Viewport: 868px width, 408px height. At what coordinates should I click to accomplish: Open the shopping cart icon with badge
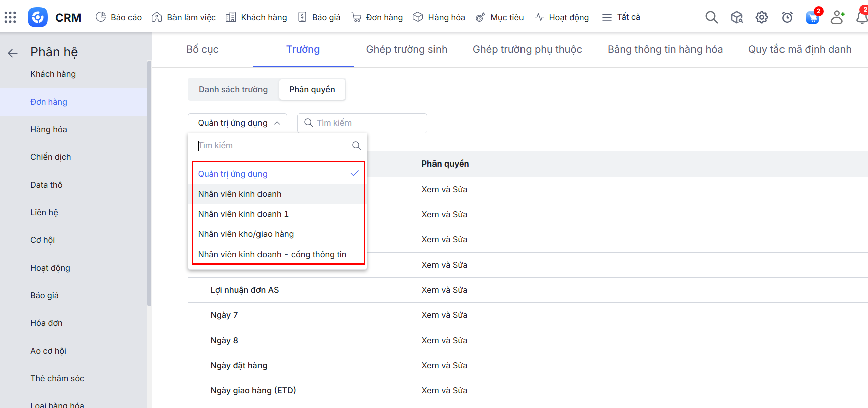click(812, 17)
